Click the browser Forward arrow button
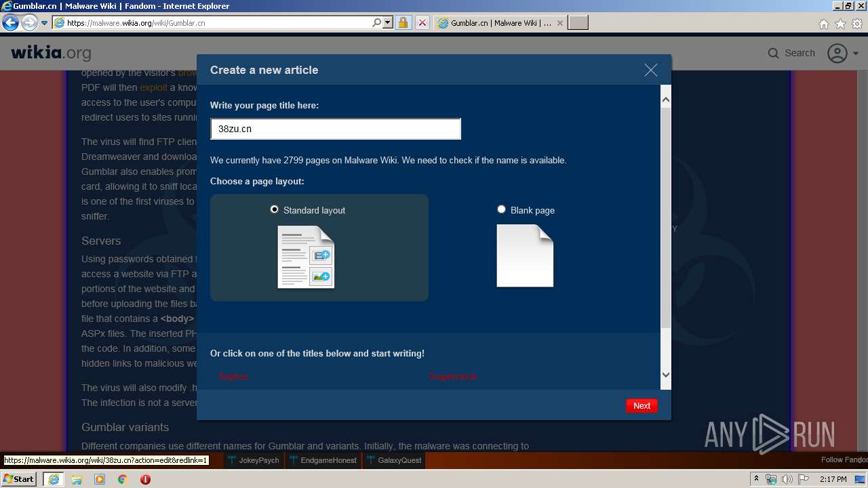Screen dimensions: 868x488 pos(29,22)
